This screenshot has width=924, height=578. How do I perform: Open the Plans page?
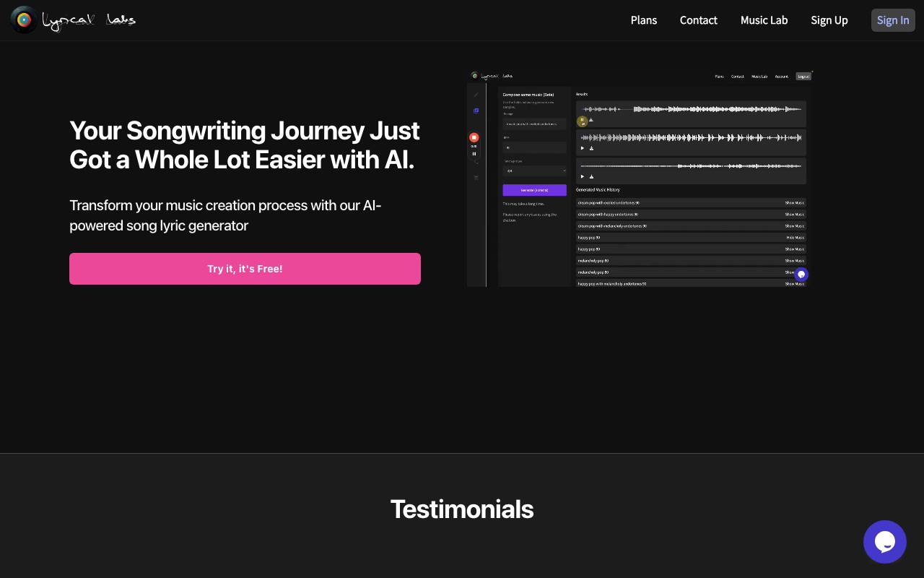pyautogui.click(x=644, y=20)
